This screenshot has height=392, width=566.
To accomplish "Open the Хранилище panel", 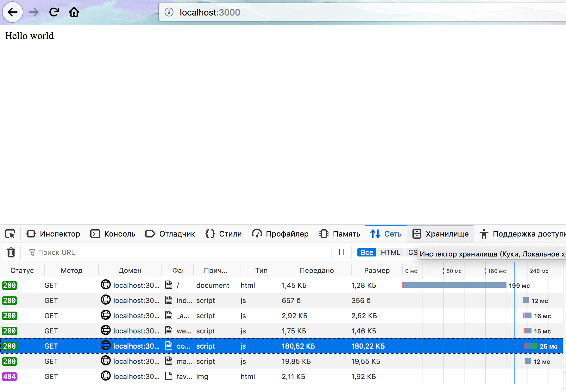I will pyautogui.click(x=440, y=234).
